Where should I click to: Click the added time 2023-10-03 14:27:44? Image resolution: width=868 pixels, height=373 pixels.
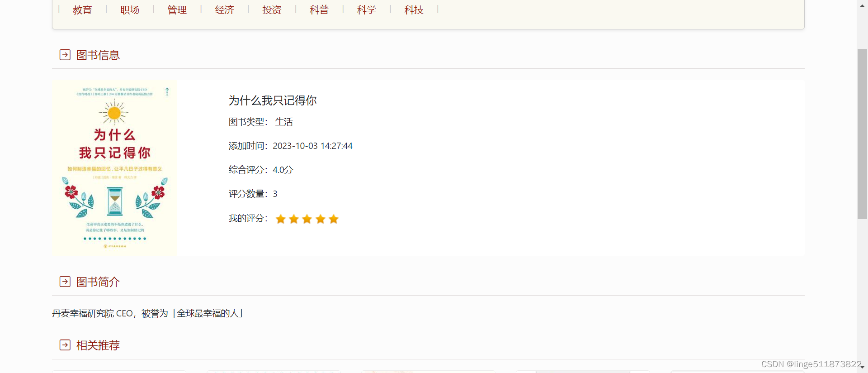tap(312, 146)
